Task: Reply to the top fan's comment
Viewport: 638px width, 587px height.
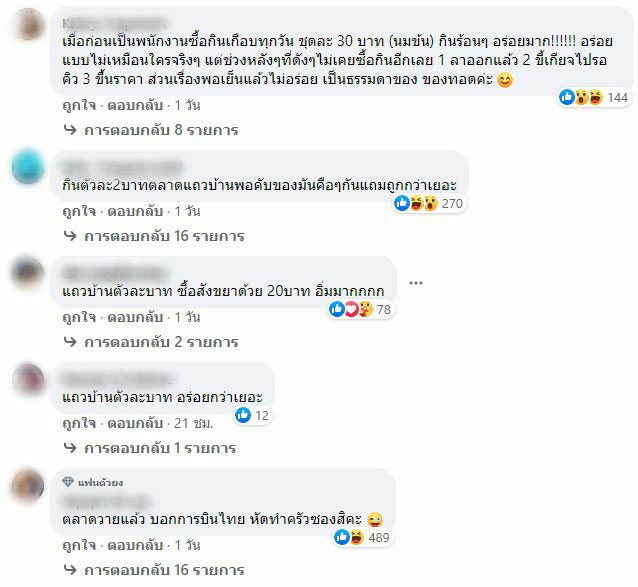Action: [135, 545]
